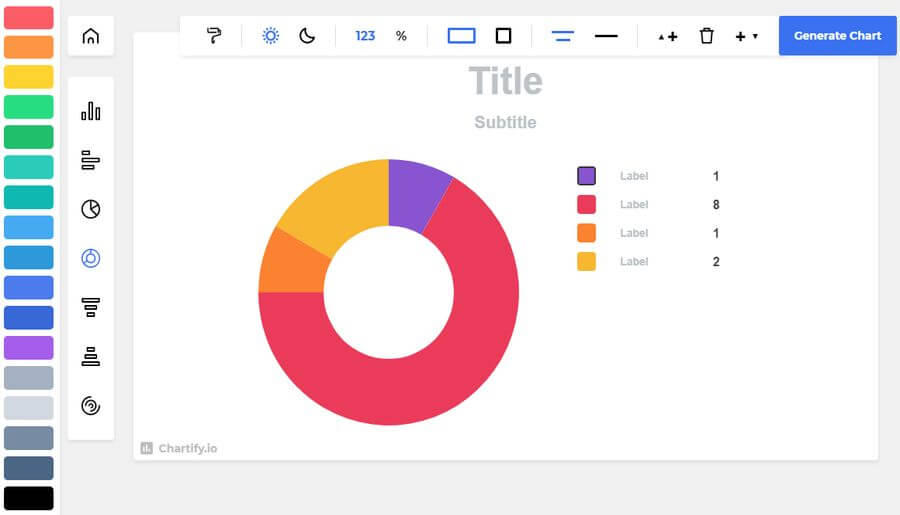Pick the purple palette color
This screenshot has width=900, height=515.
coord(29,348)
